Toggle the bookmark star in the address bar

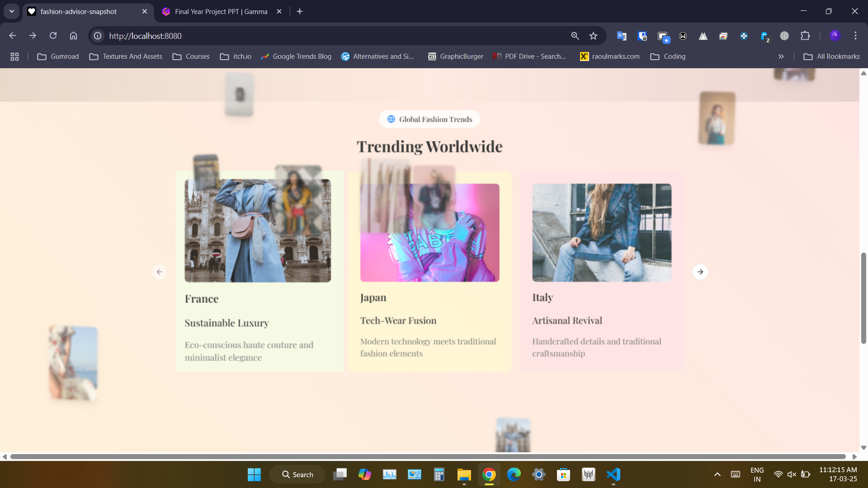point(593,36)
